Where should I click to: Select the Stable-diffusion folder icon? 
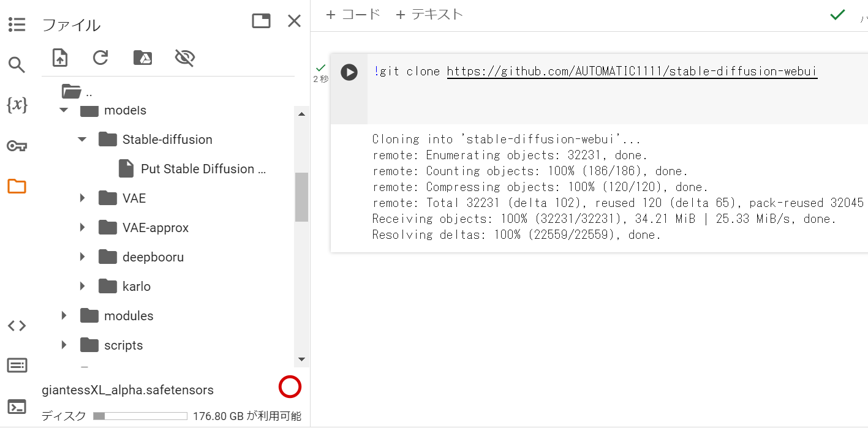click(x=108, y=140)
